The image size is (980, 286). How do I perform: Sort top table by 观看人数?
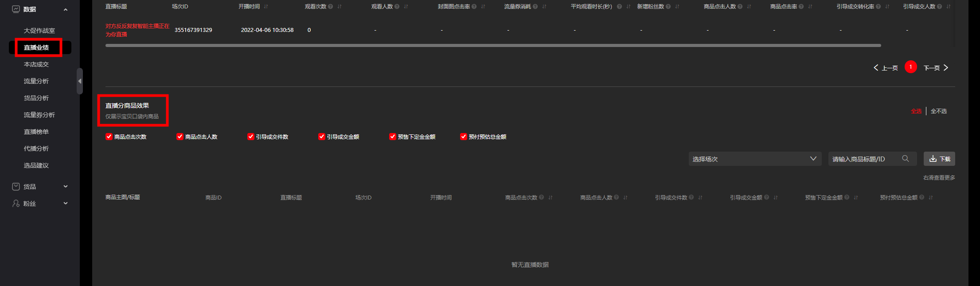(406, 7)
